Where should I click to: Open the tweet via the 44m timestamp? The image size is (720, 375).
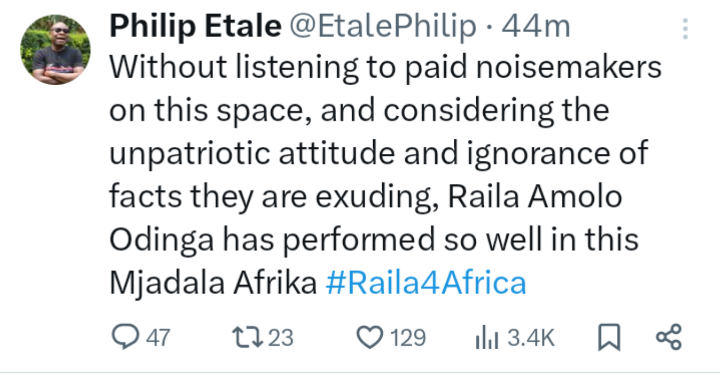[535, 27]
